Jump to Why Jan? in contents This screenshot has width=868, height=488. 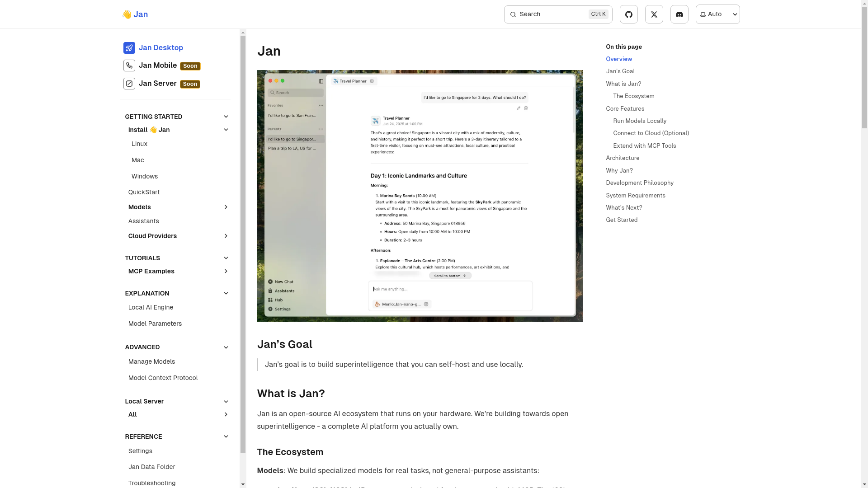click(x=619, y=171)
